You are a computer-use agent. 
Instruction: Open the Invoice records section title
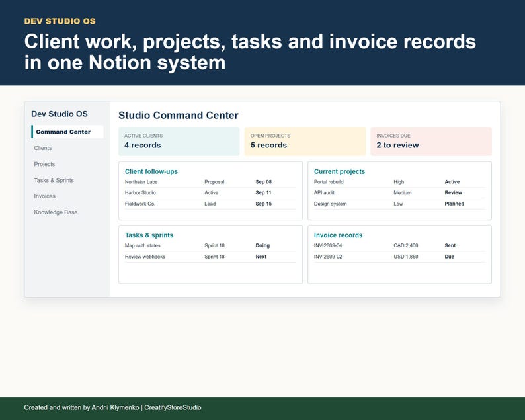pos(338,235)
